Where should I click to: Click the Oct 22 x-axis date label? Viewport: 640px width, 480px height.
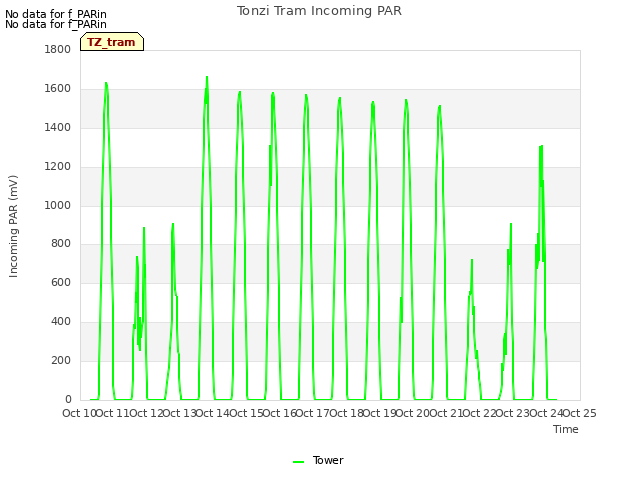(480, 413)
